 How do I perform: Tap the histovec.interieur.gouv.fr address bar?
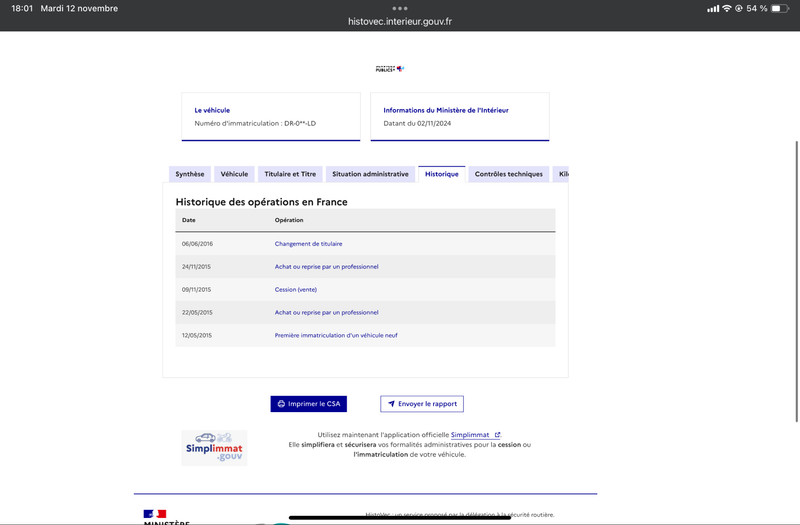tap(400, 21)
